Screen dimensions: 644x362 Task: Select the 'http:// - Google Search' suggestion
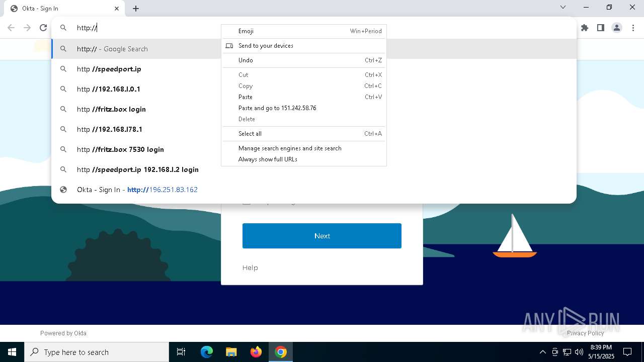(x=313, y=49)
